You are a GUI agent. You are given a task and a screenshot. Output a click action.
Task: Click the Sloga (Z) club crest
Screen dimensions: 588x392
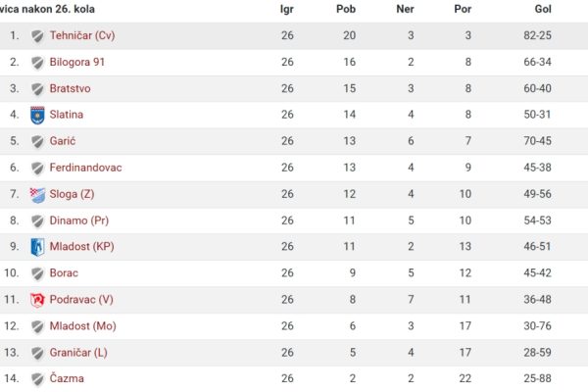click(37, 195)
